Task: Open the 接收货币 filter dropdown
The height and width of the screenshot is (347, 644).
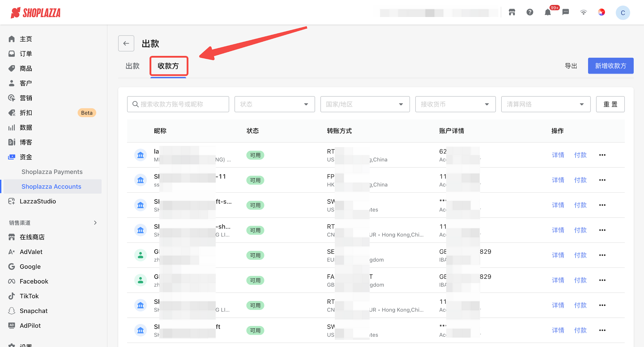Action: point(455,104)
